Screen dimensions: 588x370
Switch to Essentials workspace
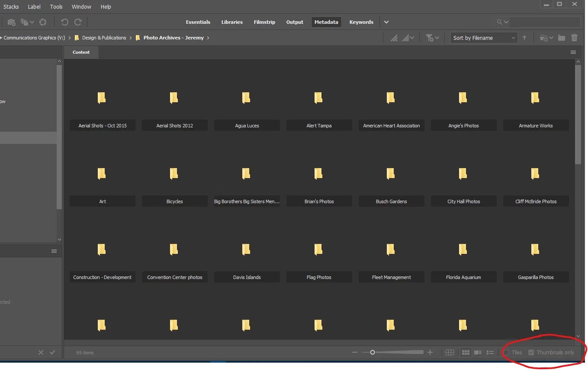[198, 22]
